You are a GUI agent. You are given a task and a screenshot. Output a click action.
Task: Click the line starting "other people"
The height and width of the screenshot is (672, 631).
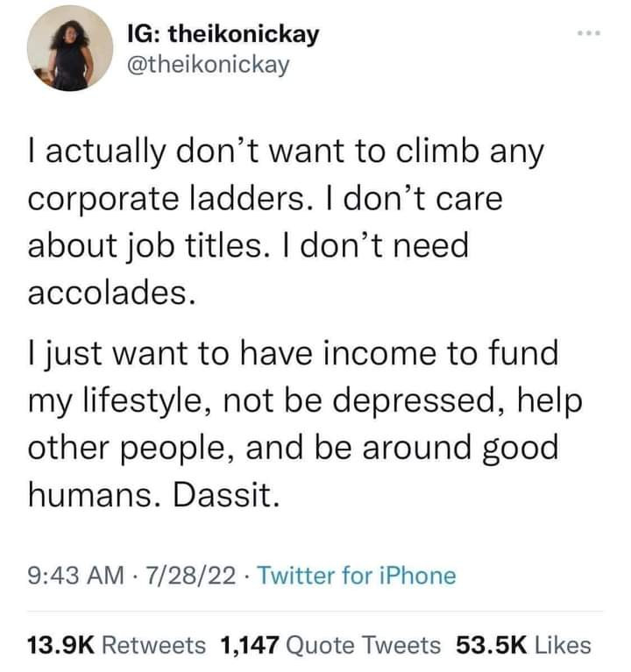pos(294,450)
